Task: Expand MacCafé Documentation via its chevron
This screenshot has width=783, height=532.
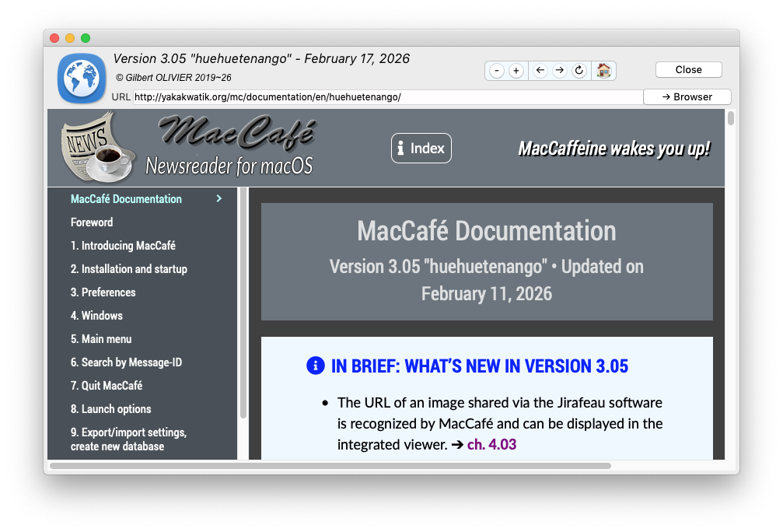Action: point(218,198)
